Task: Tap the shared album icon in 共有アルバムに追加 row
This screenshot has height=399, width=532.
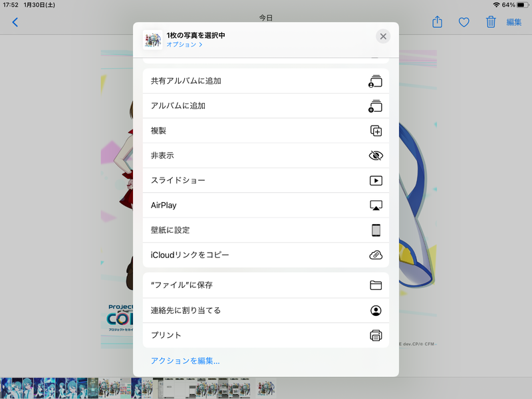Action: tap(375, 81)
